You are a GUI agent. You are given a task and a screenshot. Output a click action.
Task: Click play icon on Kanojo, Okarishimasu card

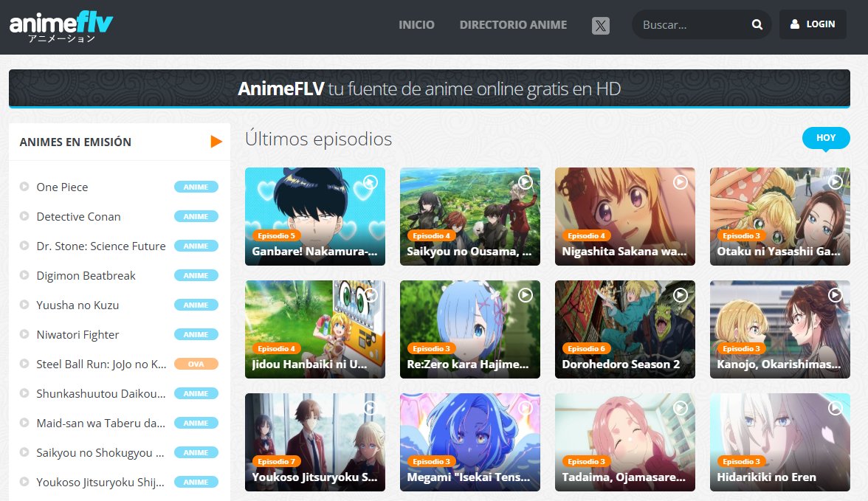836,295
